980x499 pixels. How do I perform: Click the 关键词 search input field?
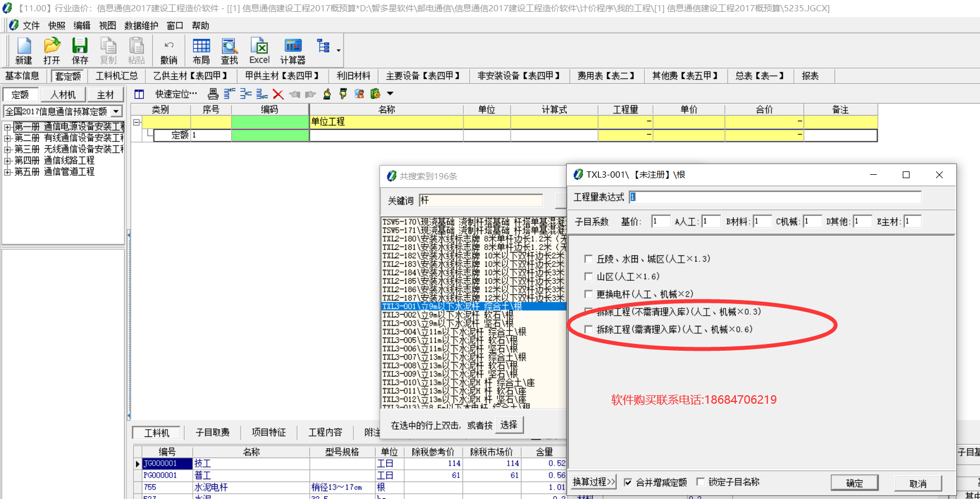[x=481, y=200]
